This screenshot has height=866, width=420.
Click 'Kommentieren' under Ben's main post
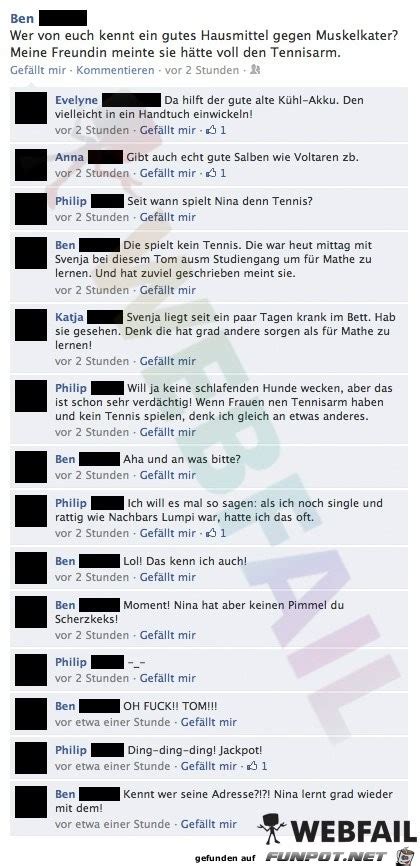point(115,71)
